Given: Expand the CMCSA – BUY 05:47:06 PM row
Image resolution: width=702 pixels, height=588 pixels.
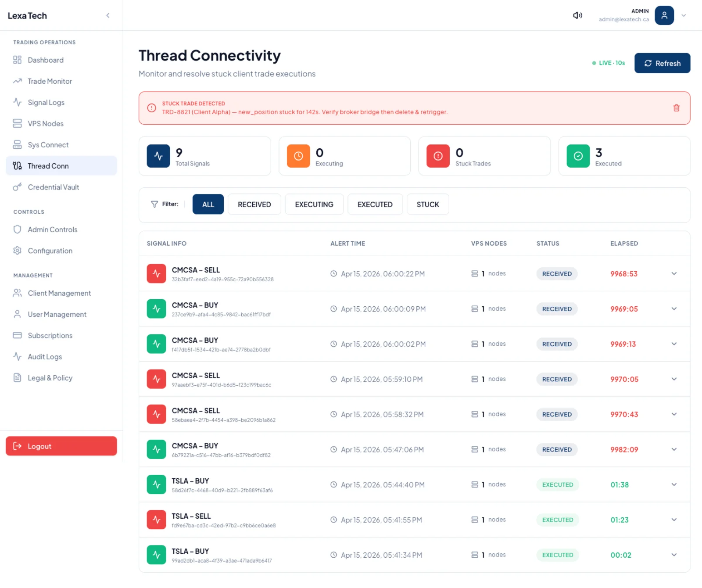Looking at the screenshot, I should (x=674, y=449).
